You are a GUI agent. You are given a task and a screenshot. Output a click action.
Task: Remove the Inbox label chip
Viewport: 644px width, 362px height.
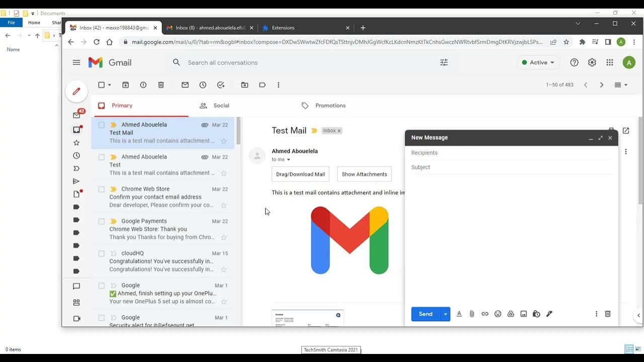339,131
